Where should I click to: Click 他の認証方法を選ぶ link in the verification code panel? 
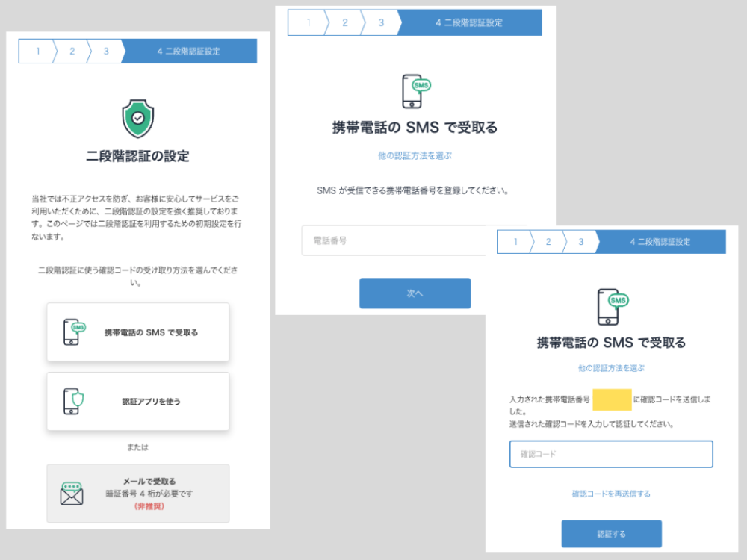(x=610, y=368)
